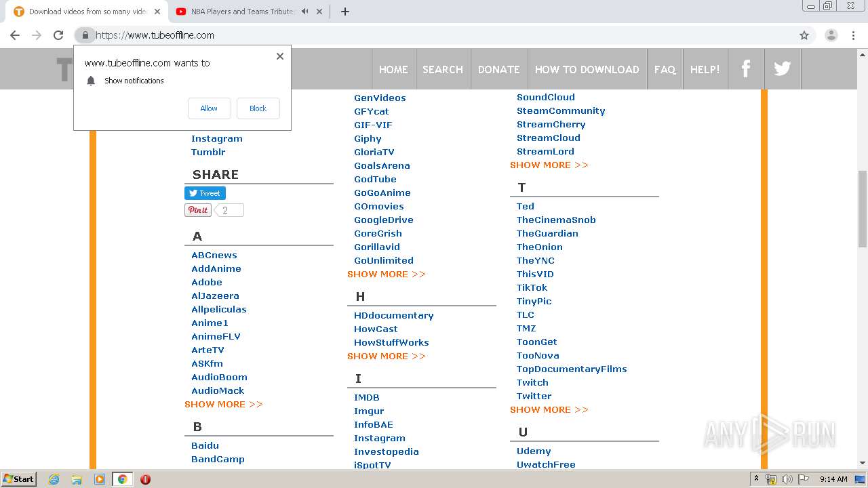Image resolution: width=868 pixels, height=488 pixels.
Task: Open the IMDB link
Action: (367, 397)
